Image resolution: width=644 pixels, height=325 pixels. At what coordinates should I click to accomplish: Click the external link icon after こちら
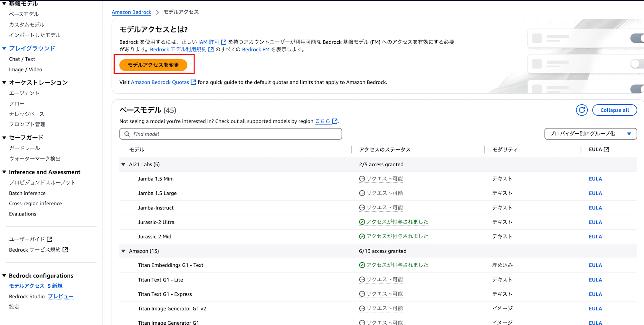pyautogui.click(x=335, y=121)
